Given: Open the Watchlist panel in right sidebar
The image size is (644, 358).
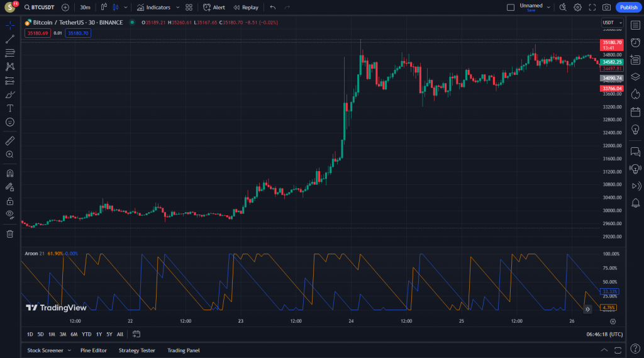Looking at the screenshot, I should click(635, 25).
